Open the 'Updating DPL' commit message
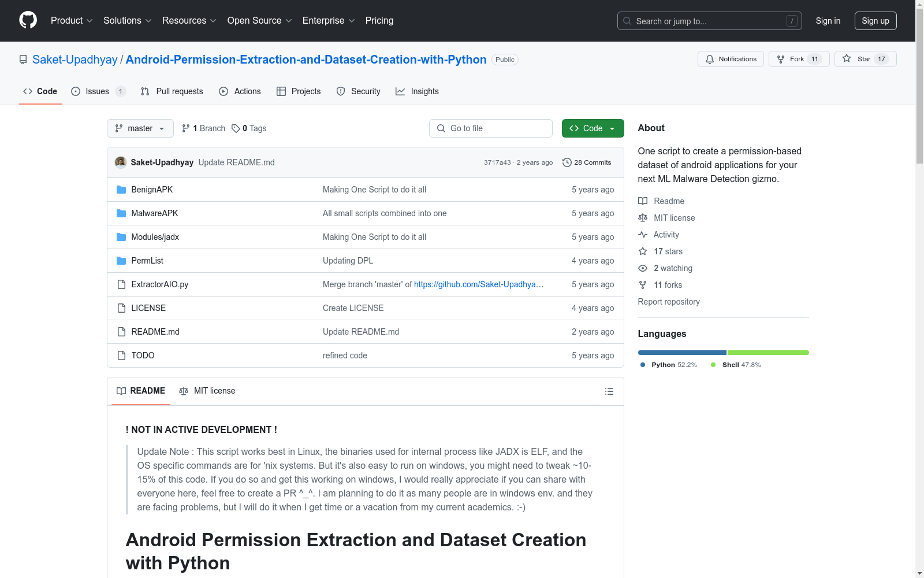Screen dimensions: 924x578 [x=348, y=261]
